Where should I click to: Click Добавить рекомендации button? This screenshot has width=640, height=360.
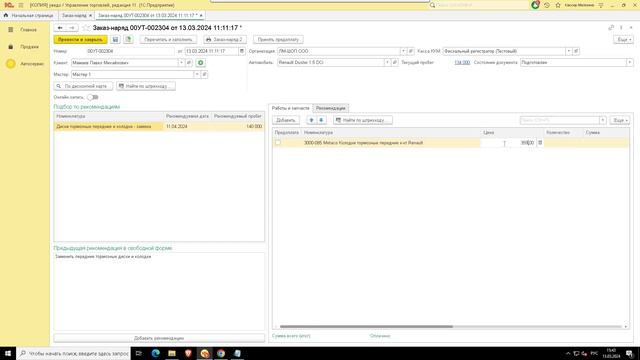159,338
